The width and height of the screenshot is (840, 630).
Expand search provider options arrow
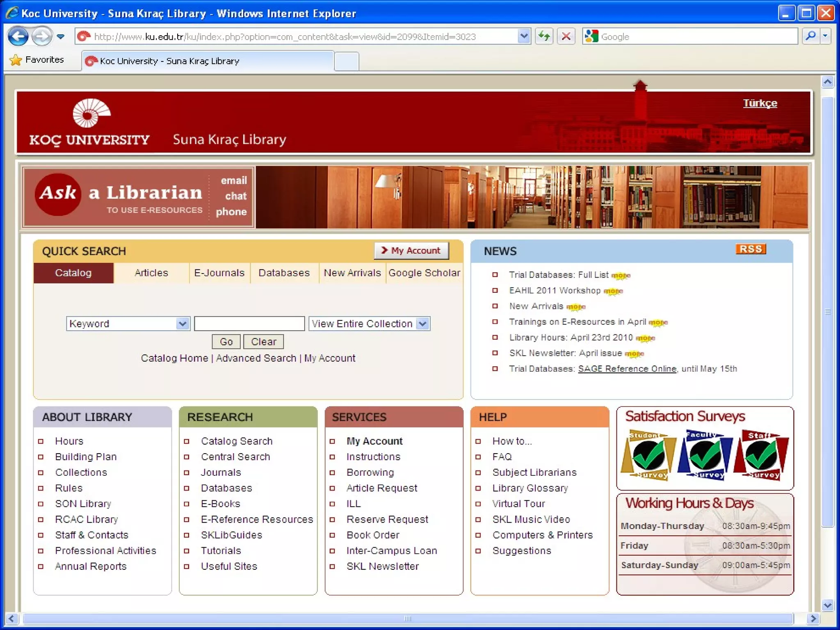(x=825, y=37)
